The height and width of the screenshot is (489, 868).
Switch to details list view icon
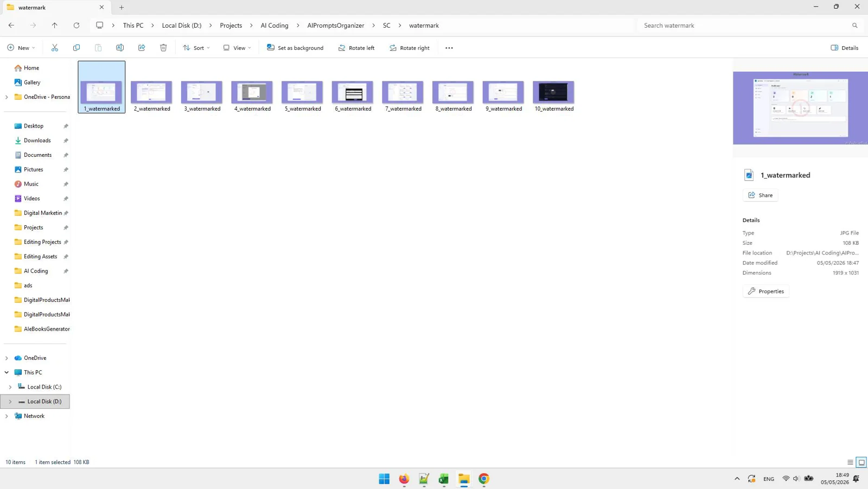(x=850, y=462)
